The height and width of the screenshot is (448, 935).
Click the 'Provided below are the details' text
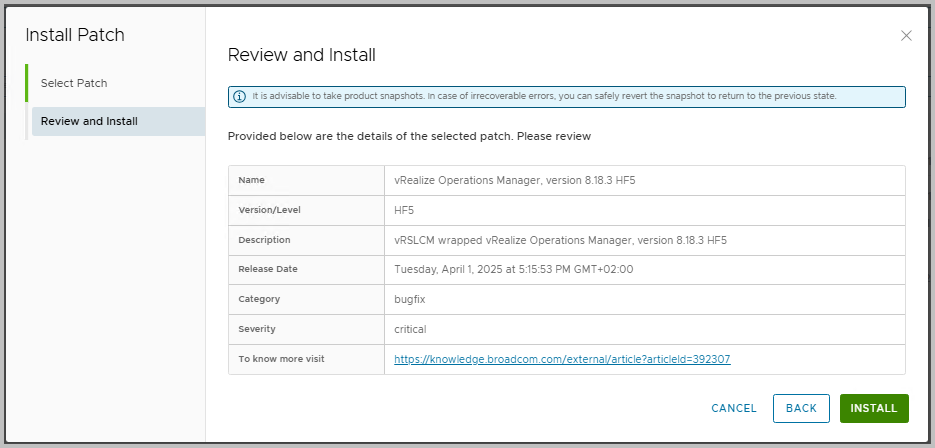pyautogui.click(x=409, y=136)
